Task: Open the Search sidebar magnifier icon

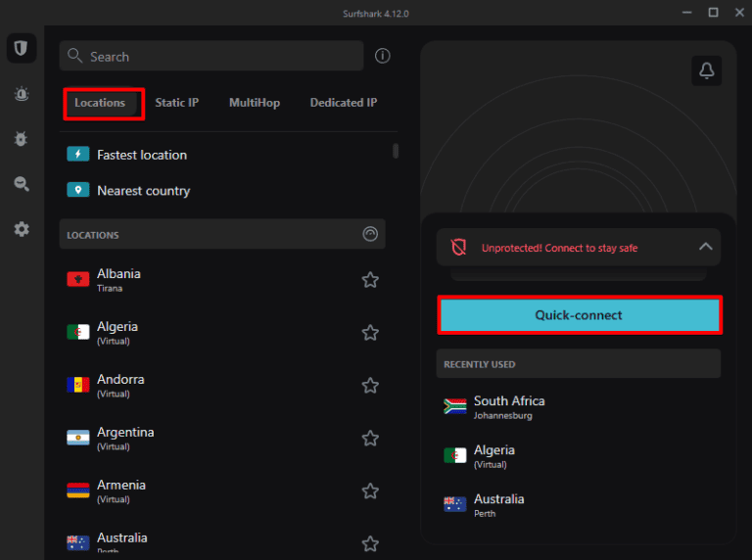Action: [x=21, y=183]
